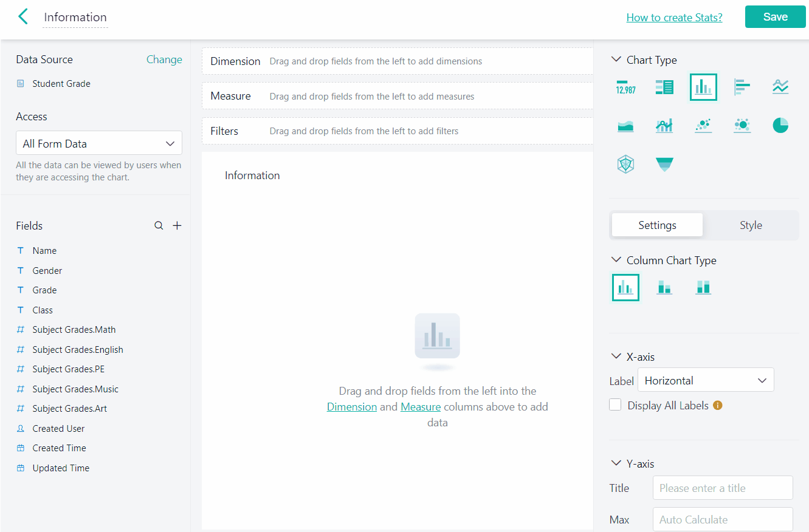
Task: Edit the Information chart name at the top
Action: tap(75, 17)
